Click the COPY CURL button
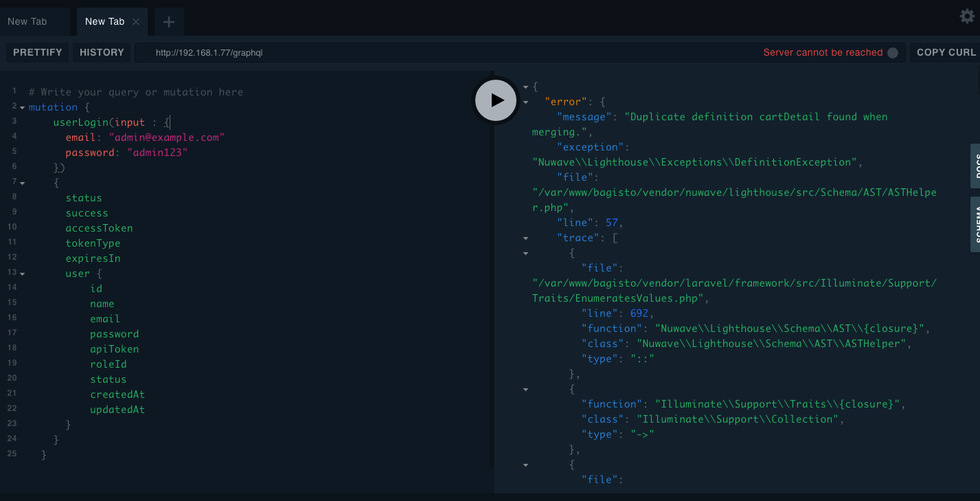Screen dimensions: 980x501 coord(946,52)
